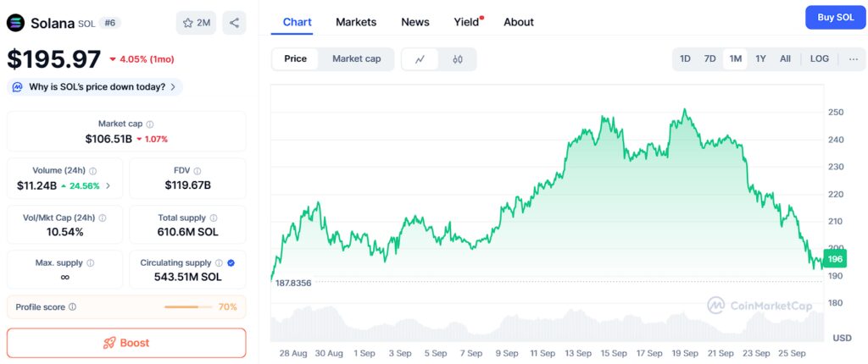
Task: Click the Profile score progress bar
Action: [188, 307]
